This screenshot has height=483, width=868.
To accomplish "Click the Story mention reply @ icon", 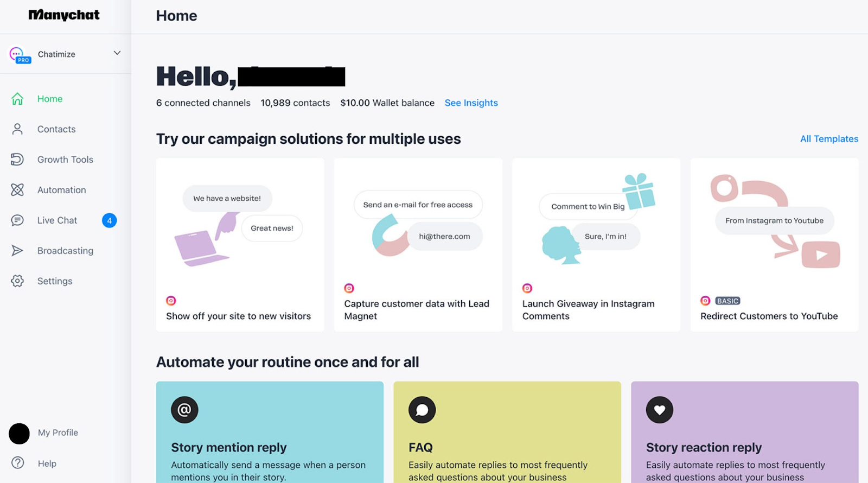I will (183, 410).
